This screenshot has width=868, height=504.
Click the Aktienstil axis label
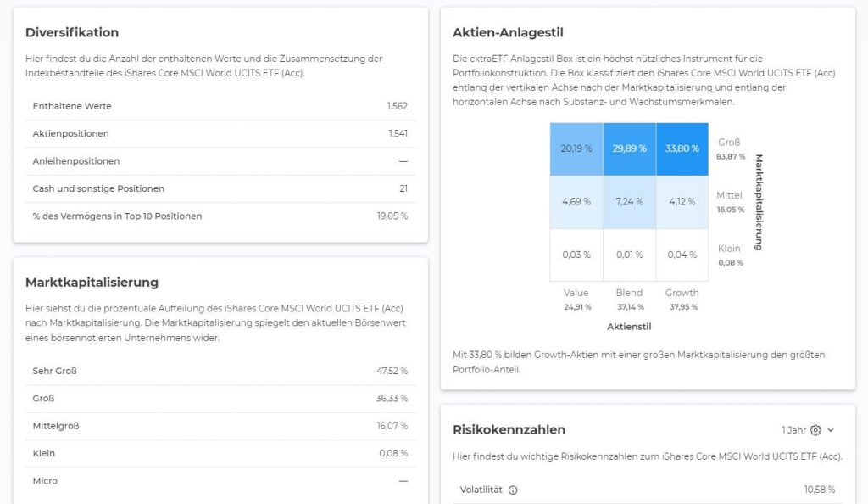(629, 327)
